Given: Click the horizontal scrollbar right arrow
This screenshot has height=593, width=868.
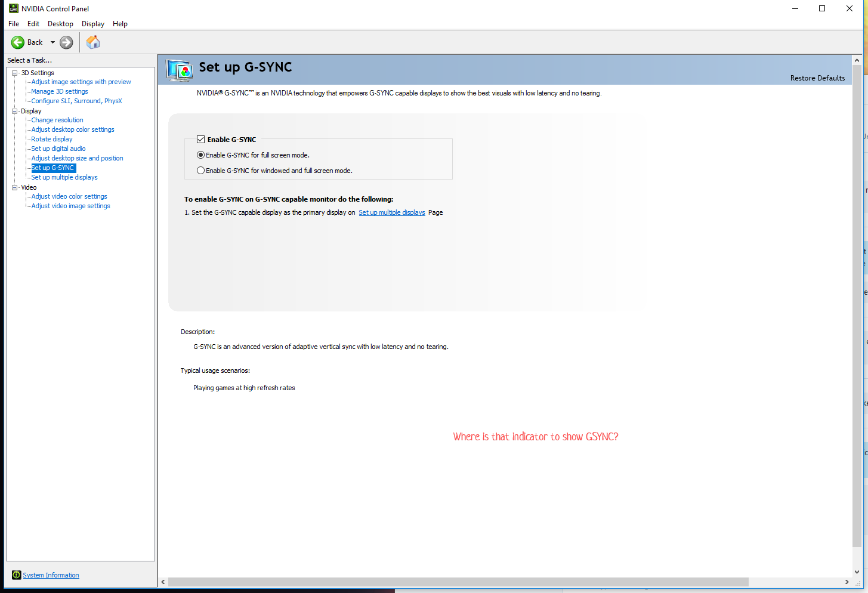Looking at the screenshot, I should coord(847,582).
